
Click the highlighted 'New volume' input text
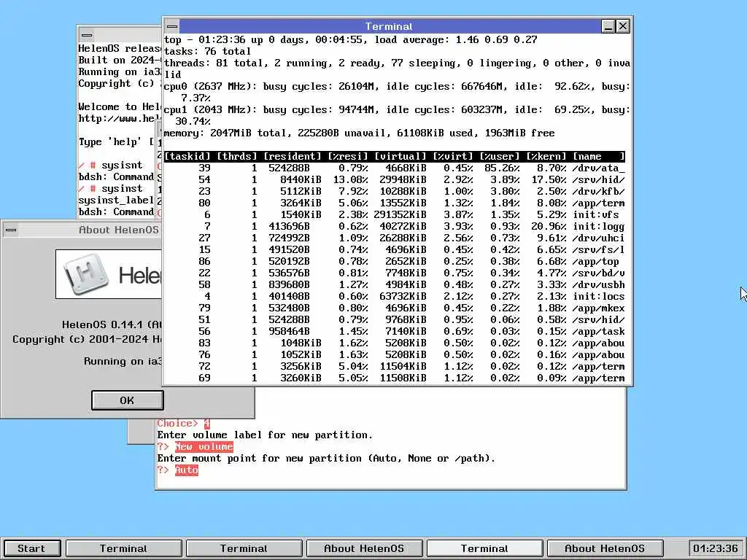tap(204, 447)
